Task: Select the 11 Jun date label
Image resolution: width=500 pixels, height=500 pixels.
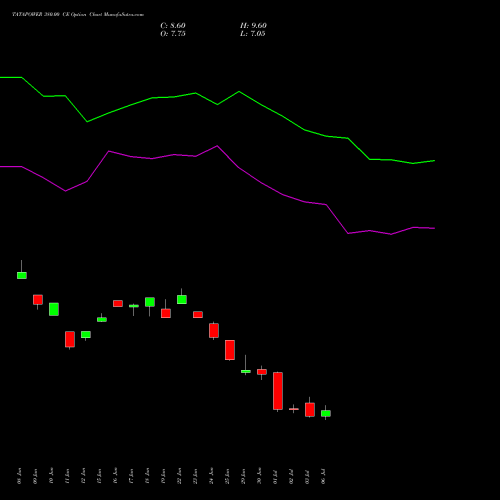Action: [x=67, y=476]
